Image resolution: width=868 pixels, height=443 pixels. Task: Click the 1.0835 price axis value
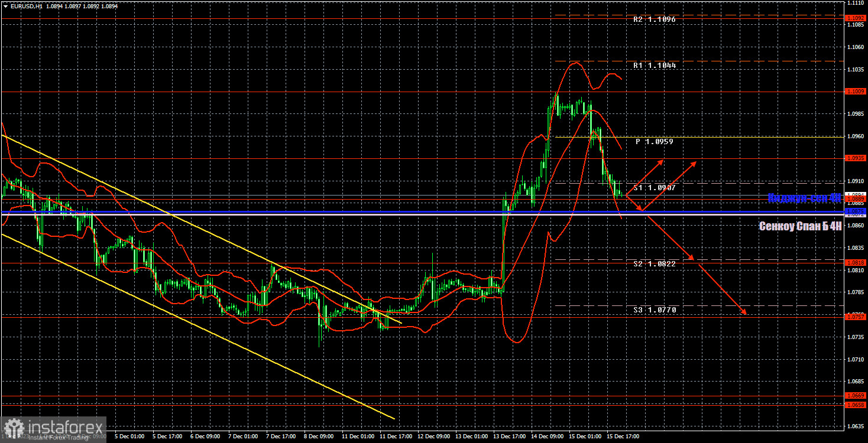click(856, 248)
